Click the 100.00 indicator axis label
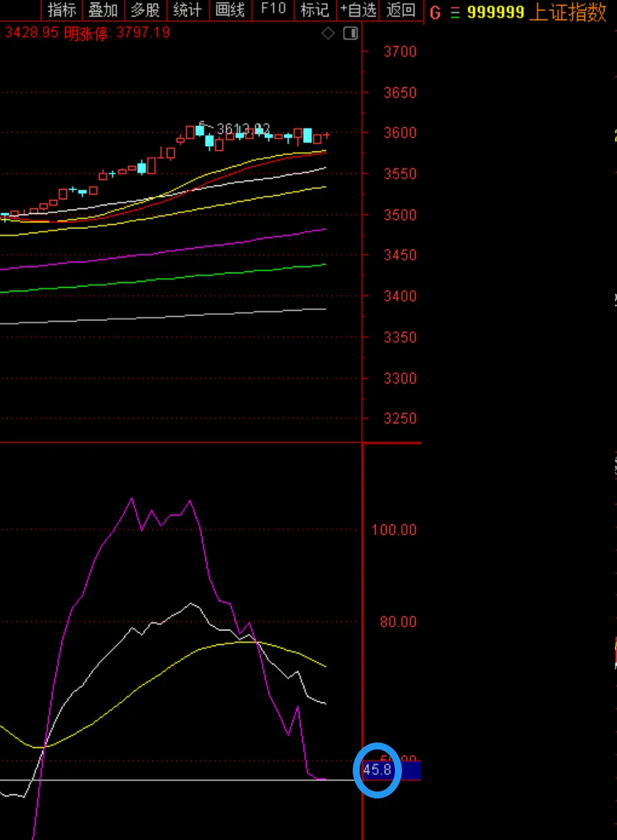Screen dimensions: 617x840 [x=394, y=530]
